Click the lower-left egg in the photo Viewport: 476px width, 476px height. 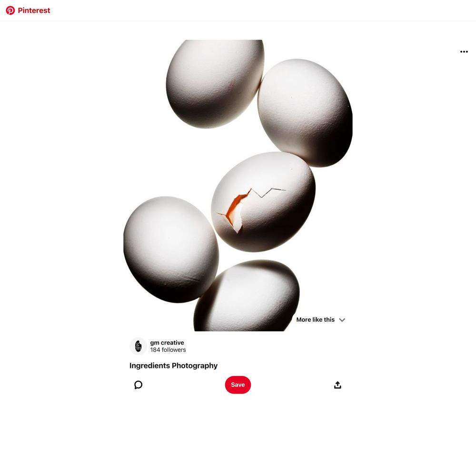pos(171,249)
